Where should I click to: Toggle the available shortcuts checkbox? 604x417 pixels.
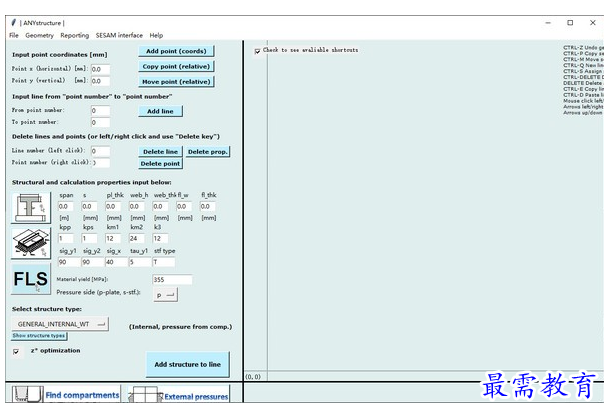(257, 51)
